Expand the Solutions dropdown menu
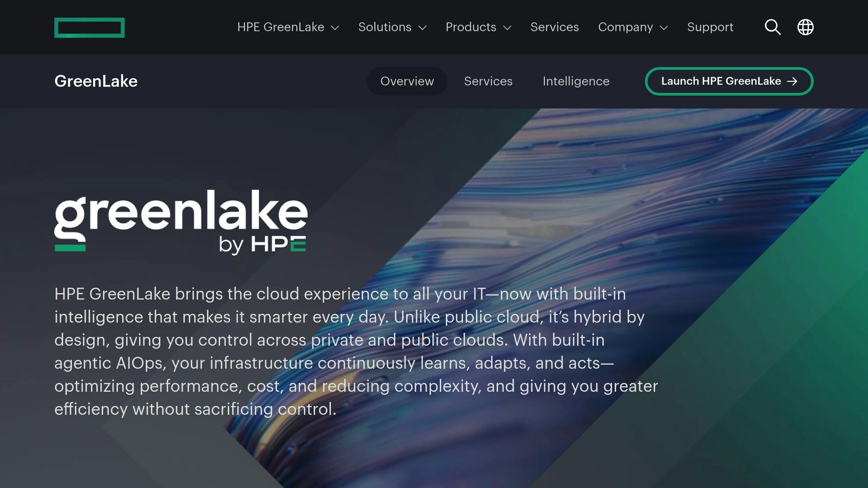Viewport: 868px width, 488px height. click(x=392, y=27)
